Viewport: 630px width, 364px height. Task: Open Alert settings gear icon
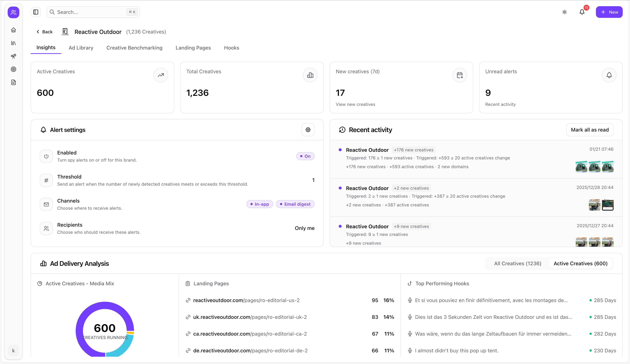point(308,130)
